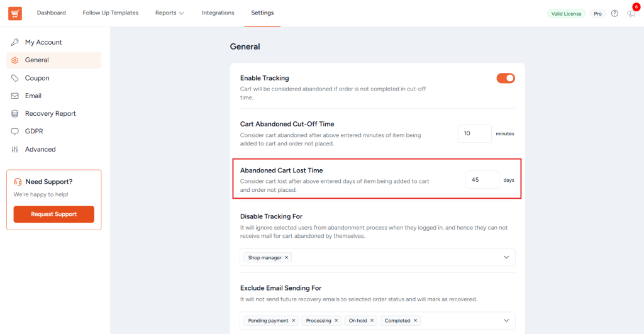The image size is (644, 334).
Task: Click the GDPR speech bubble icon
Action: coord(15,131)
